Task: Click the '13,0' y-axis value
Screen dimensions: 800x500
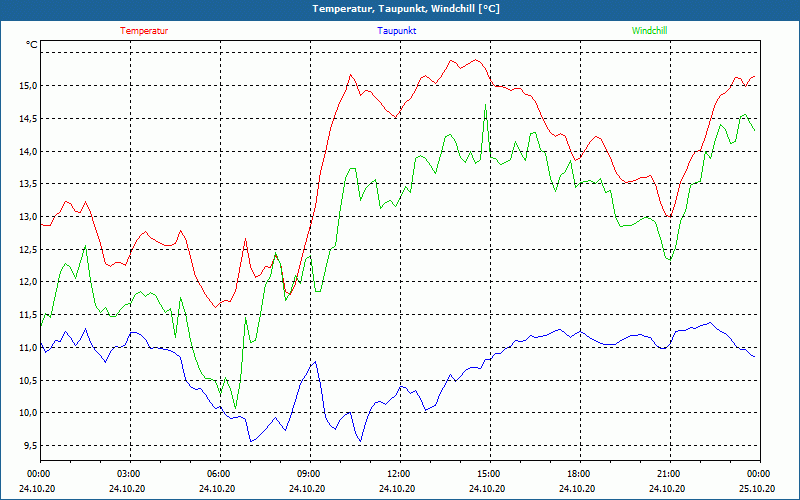Action: coord(29,217)
